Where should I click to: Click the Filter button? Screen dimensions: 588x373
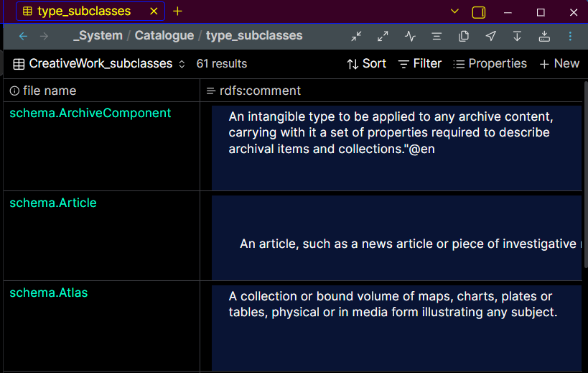pos(420,64)
